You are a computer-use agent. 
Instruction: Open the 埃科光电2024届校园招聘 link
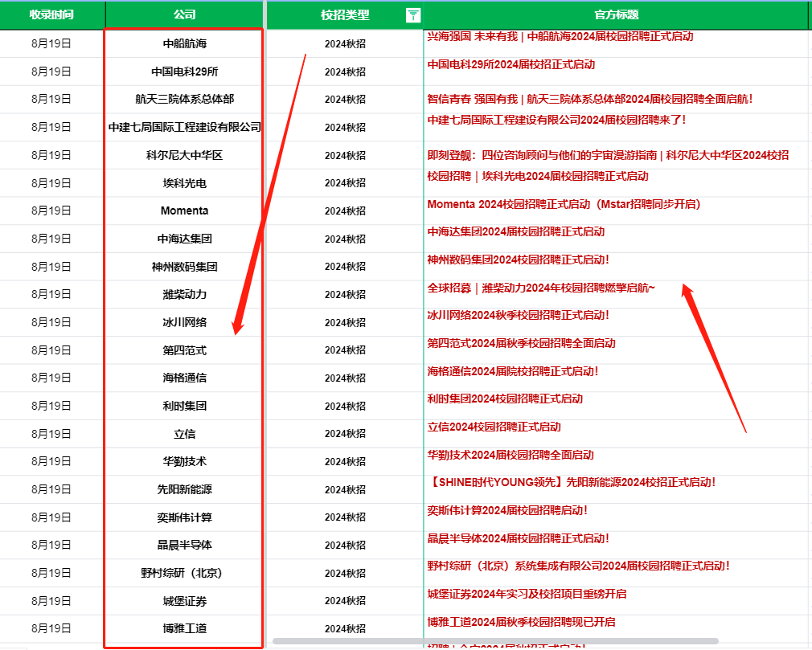[538, 177]
